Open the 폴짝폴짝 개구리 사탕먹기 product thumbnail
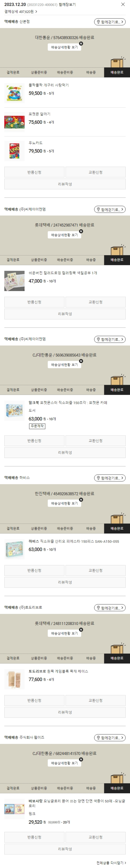The width and height of the screenshot is (130, 868). 14,93
